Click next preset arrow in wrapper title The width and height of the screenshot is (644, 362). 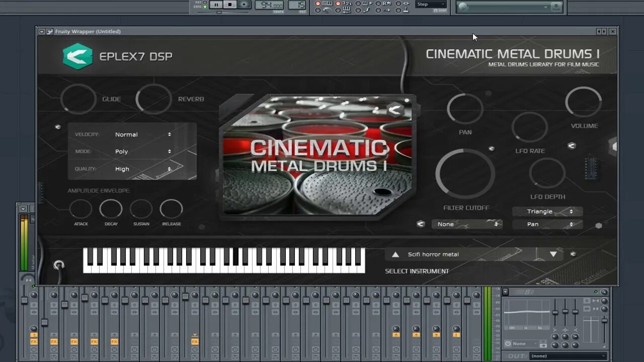tap(604, 31)
